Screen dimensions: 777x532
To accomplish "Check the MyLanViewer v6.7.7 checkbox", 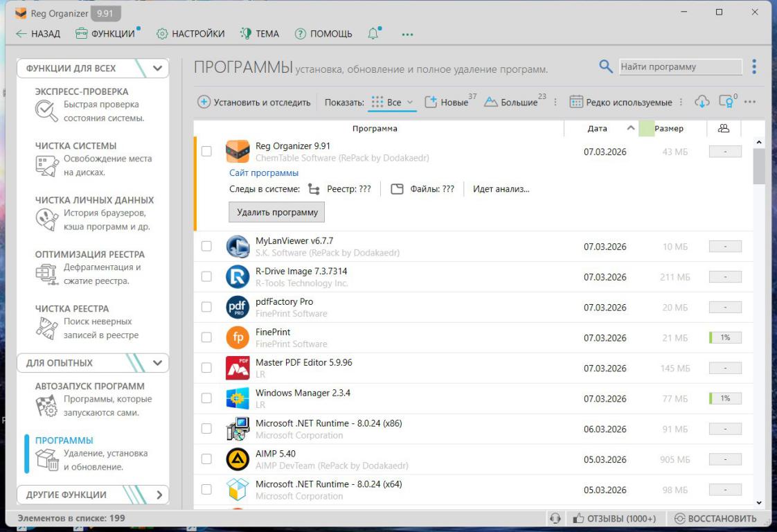I will [206, 246].
